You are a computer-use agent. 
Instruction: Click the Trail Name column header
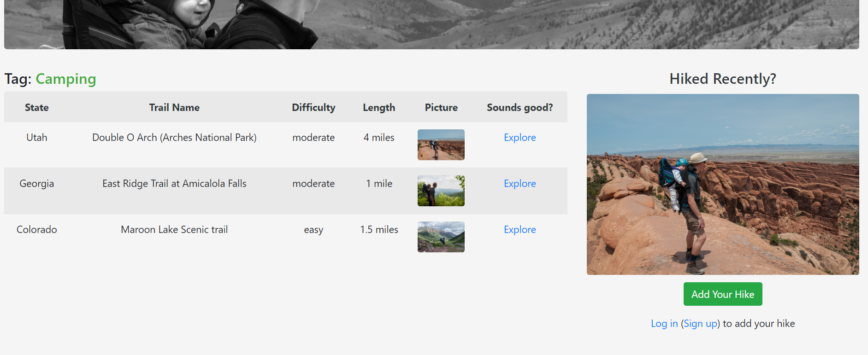(x=174, y=107)
